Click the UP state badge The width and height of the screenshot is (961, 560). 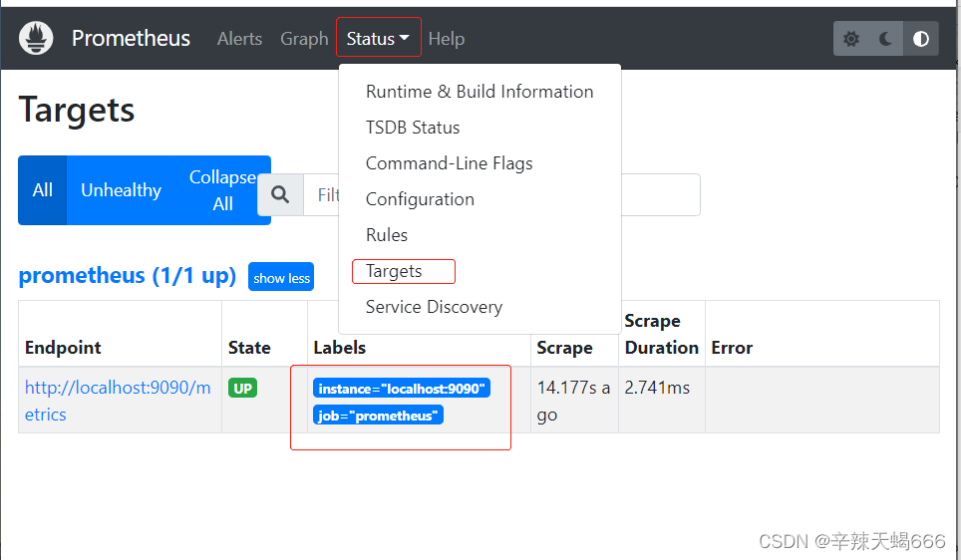(242, 388)
